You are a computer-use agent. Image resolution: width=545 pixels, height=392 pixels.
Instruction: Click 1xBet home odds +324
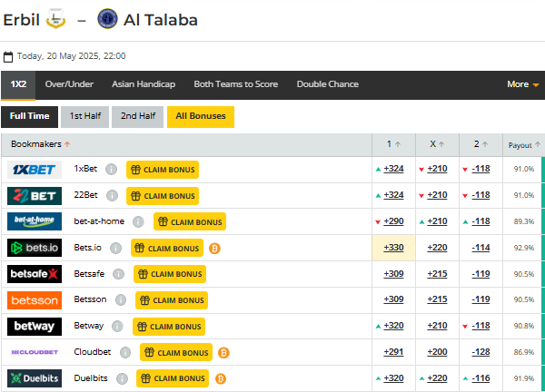tap(393, 169)
